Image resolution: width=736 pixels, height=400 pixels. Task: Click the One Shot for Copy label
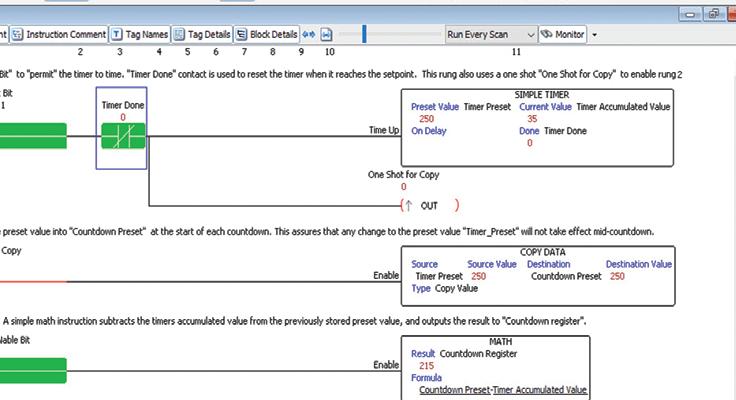[x=403, y=175]
